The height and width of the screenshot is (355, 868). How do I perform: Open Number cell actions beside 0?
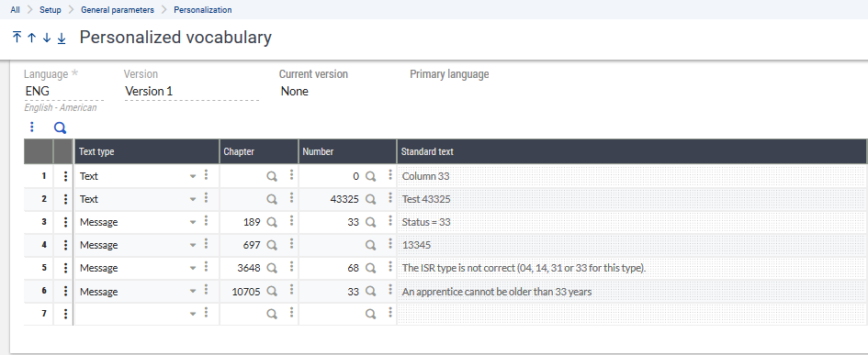point(389,175)
